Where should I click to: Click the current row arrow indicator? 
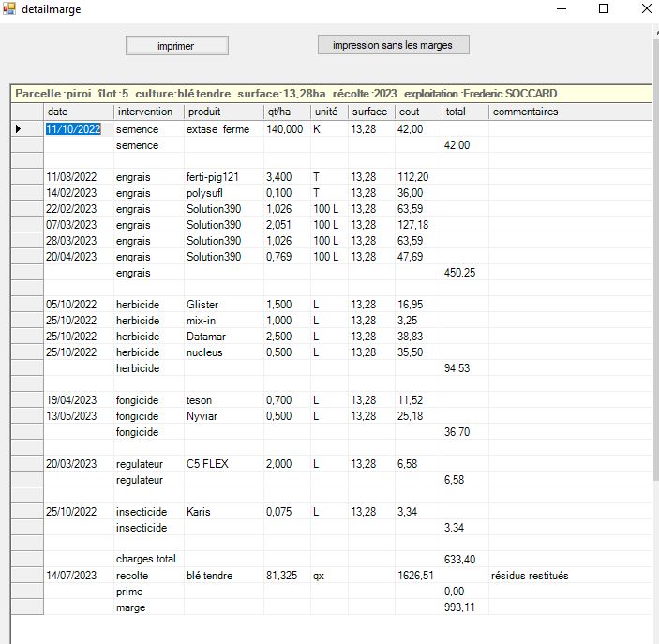pyautogui.click(x=19, y=129)
